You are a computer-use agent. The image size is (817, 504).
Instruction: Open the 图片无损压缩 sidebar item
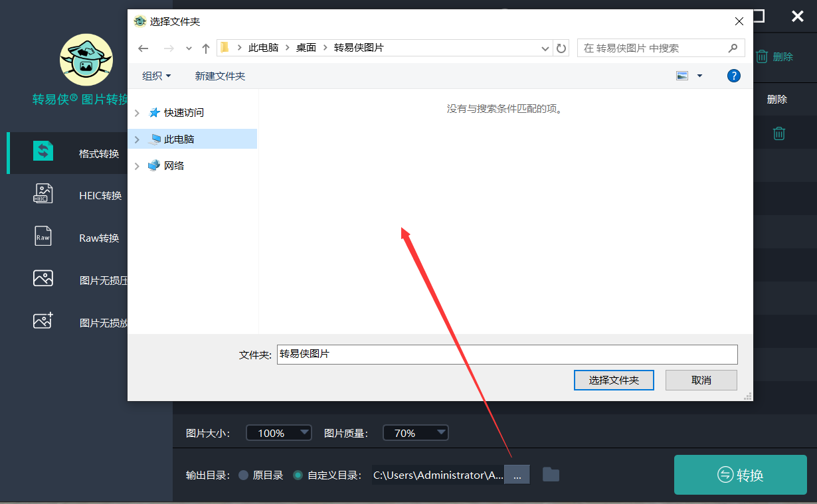[67, 280]
